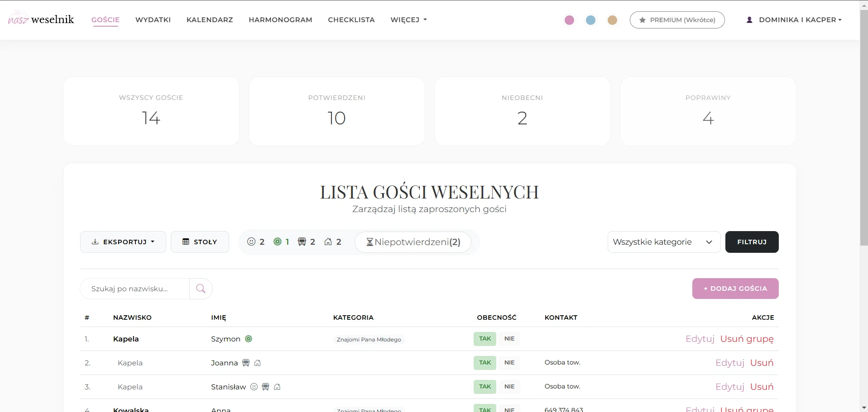Image resolution: width=868 pixels, height=412 pixels.
Task: Click the bus icon next to Stanisław
Action: pyautogui.click(x=266, y=387)
